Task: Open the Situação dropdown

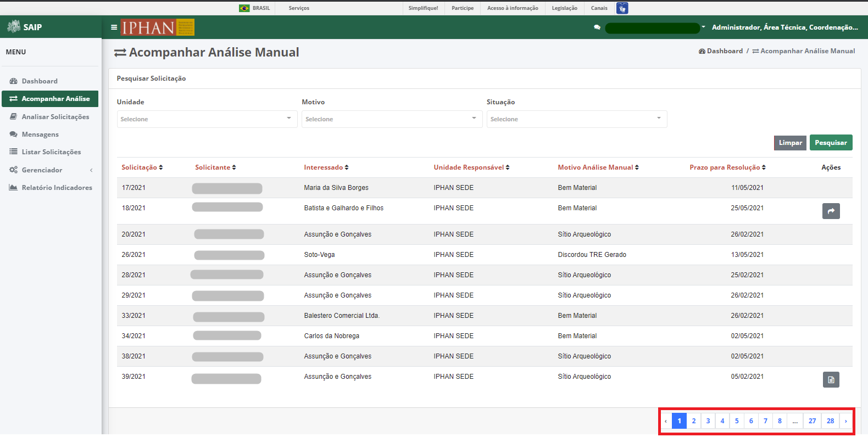Action: (x=577, y=119)
